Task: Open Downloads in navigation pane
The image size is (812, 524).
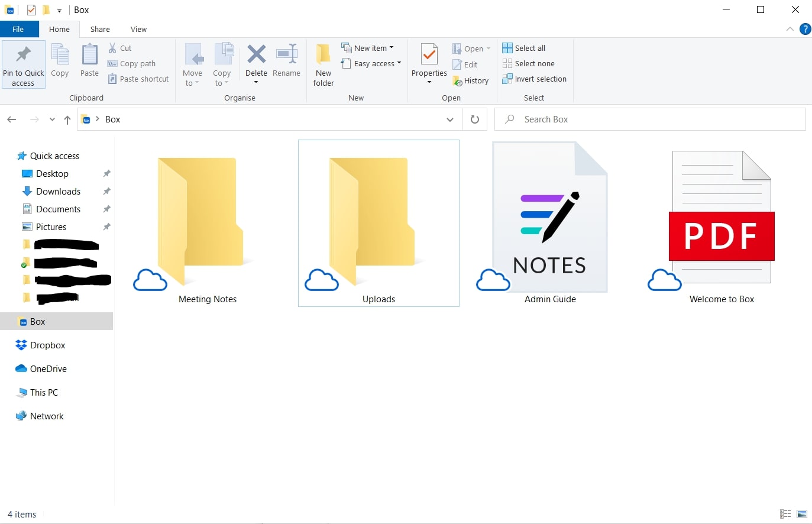Action: click(x=58, y=192)
